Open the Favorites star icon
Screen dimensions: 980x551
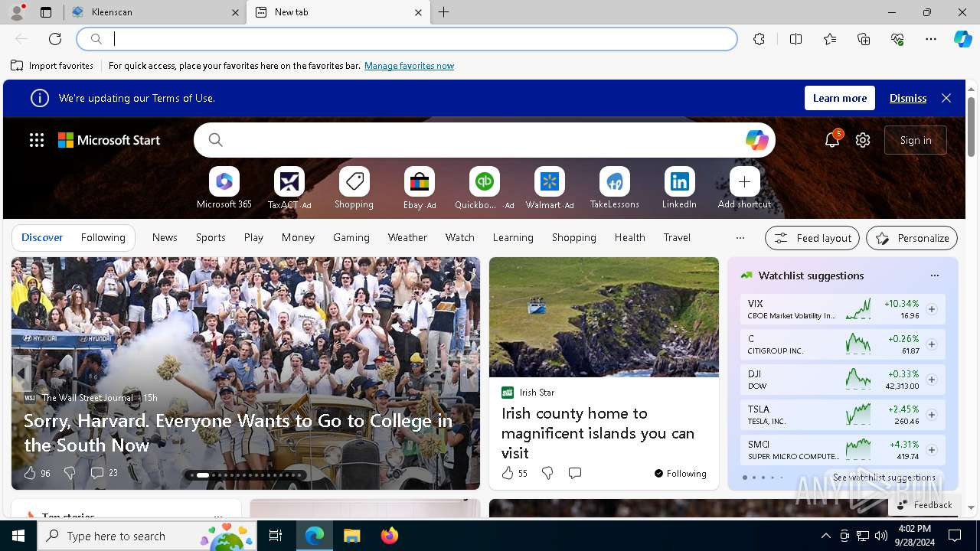[x=830, y=39]
